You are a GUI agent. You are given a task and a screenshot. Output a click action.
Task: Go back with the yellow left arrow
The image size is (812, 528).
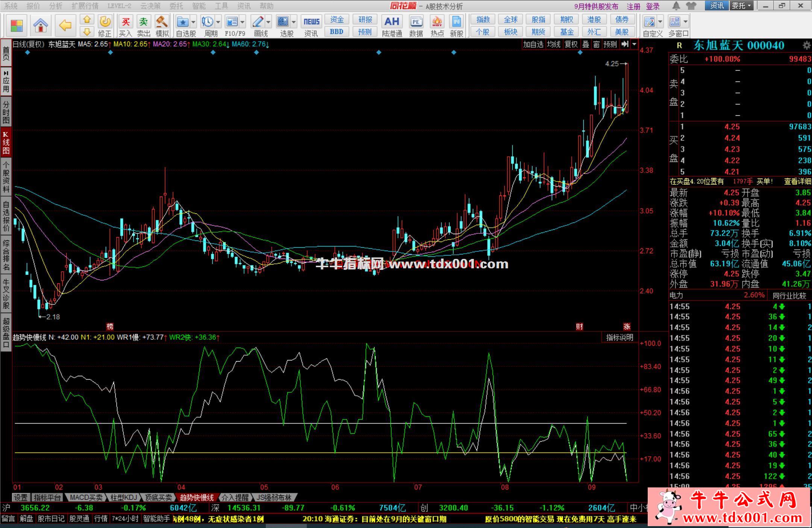pyautogui.click(x=65, y=26)
